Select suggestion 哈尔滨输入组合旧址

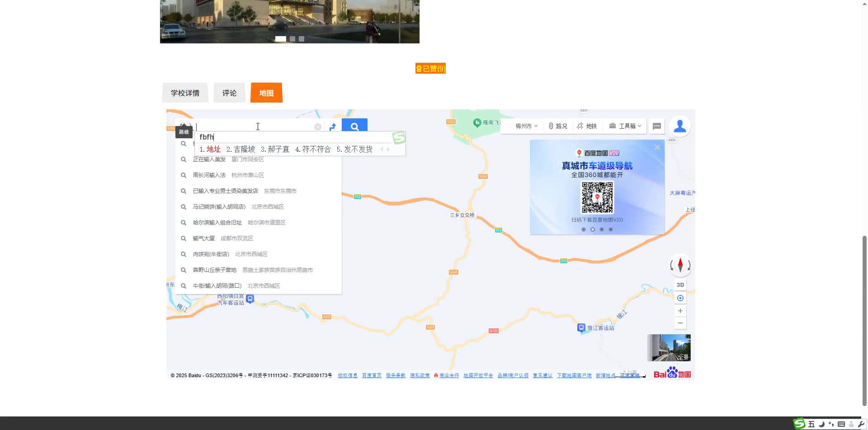pos(259,223)
